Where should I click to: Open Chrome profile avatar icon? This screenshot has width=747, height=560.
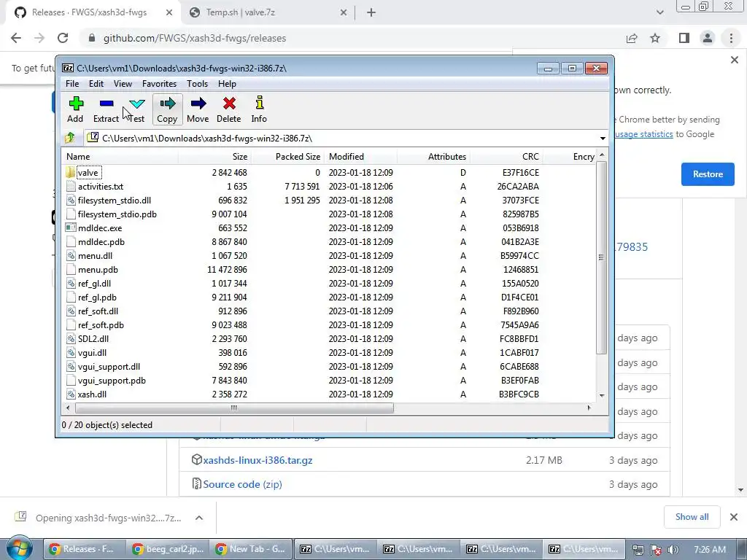708,38
